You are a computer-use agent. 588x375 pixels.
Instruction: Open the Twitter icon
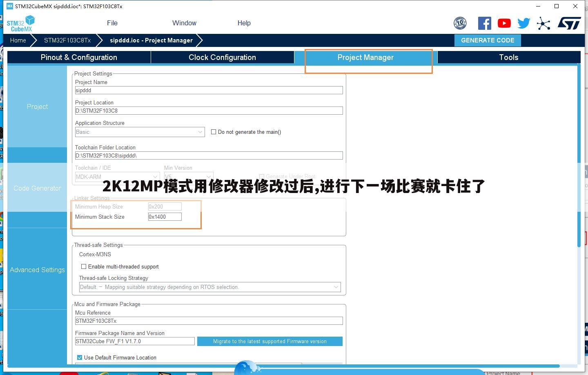(523, 23)
